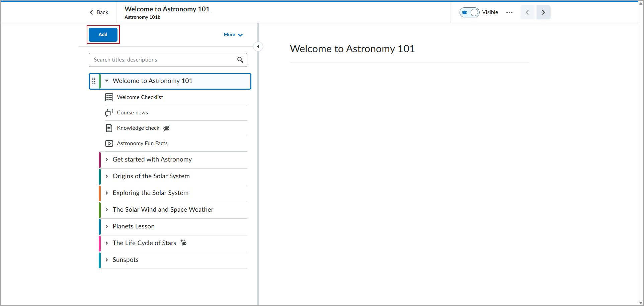The width and height of the screenshot is (644, 306).
Task: Click the hidden-eye icon beside Knowledge check
Action: [x=166, y=128]
